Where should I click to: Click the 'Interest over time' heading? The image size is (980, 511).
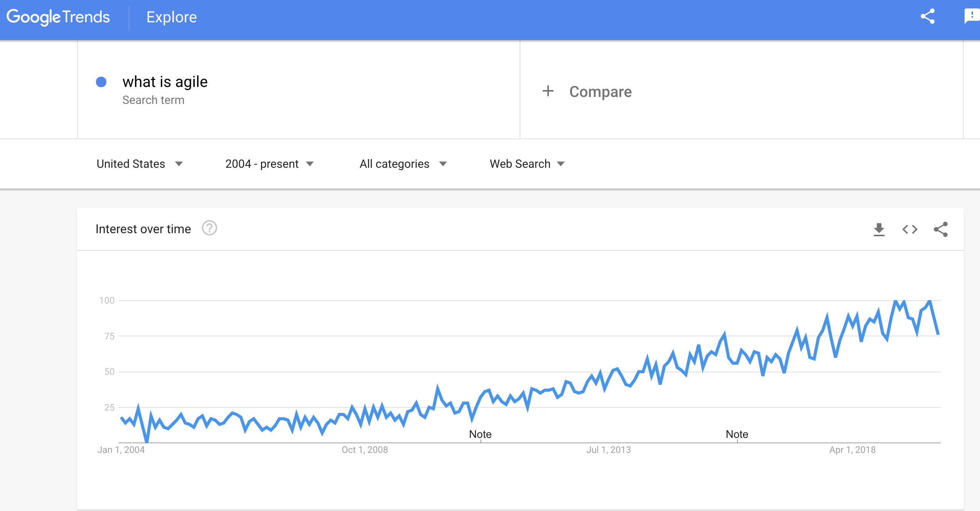pyautogui.click(x=143, y=229)
